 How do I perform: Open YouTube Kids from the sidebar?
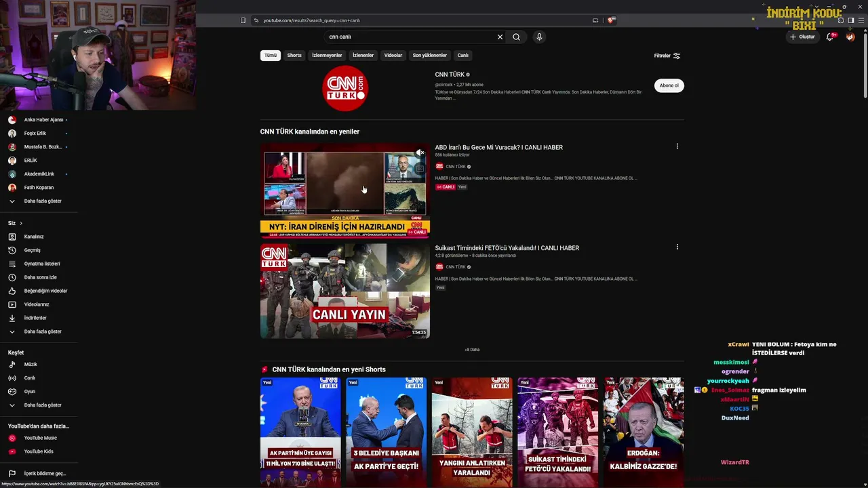39,451
